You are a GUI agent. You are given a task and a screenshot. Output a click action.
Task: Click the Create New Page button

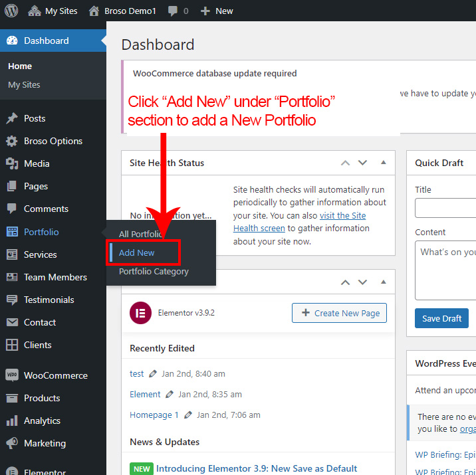click(339, 313)
